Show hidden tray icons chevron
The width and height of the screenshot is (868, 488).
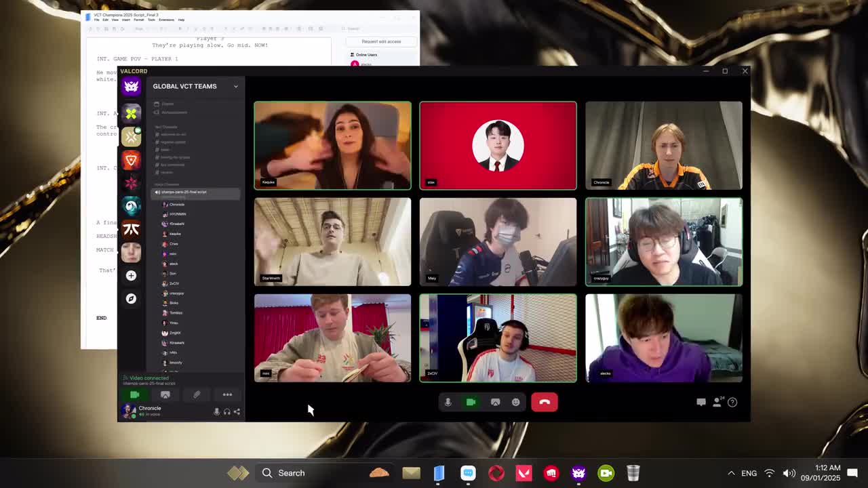731,473
